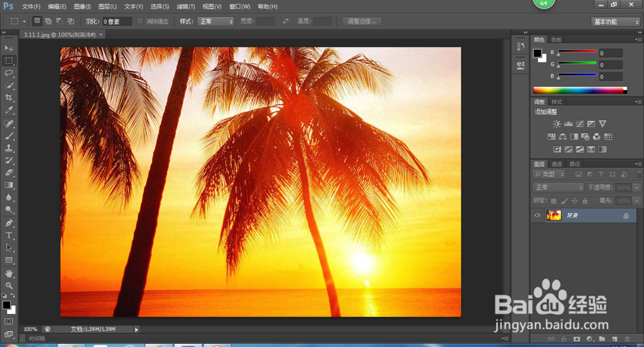This screenshot has height=347, width=644.
Task: Switch to the 路径 tab
Action: click(574, 164)
